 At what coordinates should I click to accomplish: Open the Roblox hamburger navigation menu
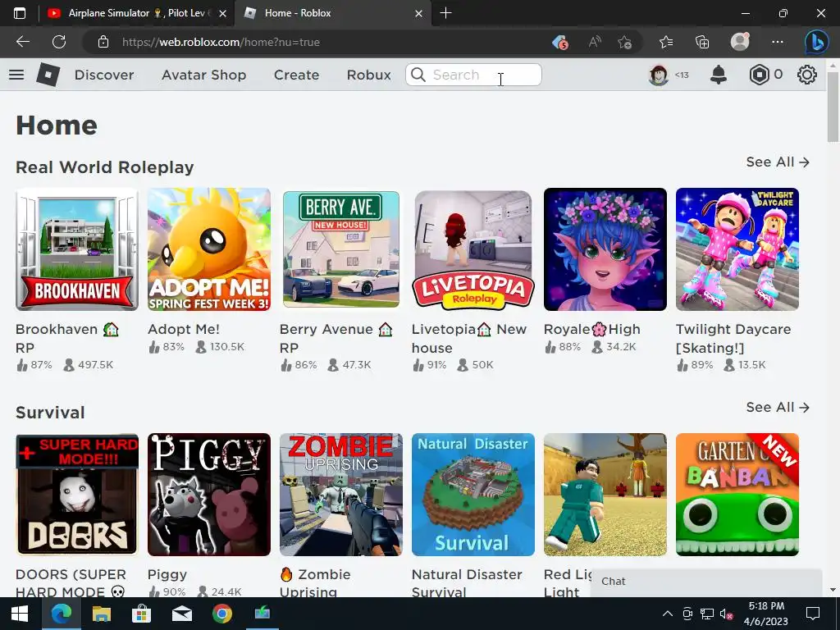point(16,75)
